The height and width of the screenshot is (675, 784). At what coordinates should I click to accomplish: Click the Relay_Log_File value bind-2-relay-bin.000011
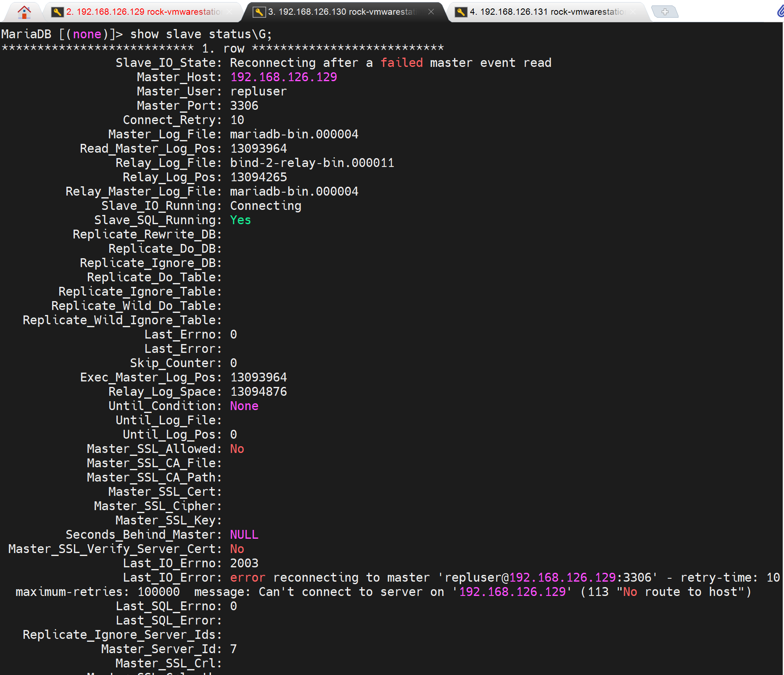(x=312, y=163)
